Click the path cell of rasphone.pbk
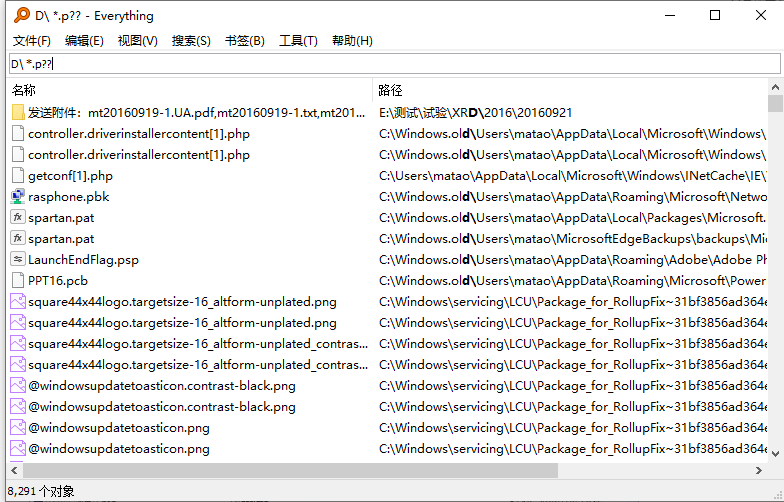Image resolution: width=784 pixels, height=502 pixels. (x=572, y=197)
